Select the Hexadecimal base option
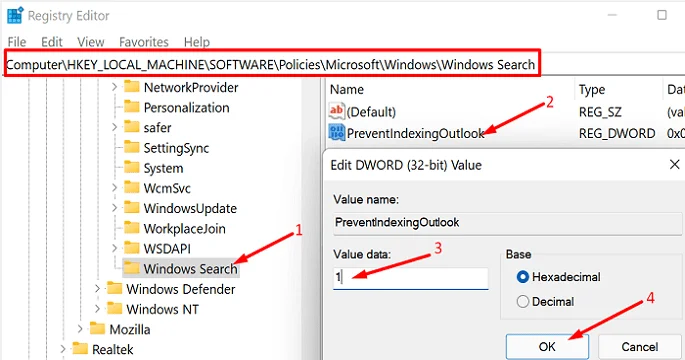Image resolution: width=685 pixels, height=360 pixels. (x=522, y=277)
